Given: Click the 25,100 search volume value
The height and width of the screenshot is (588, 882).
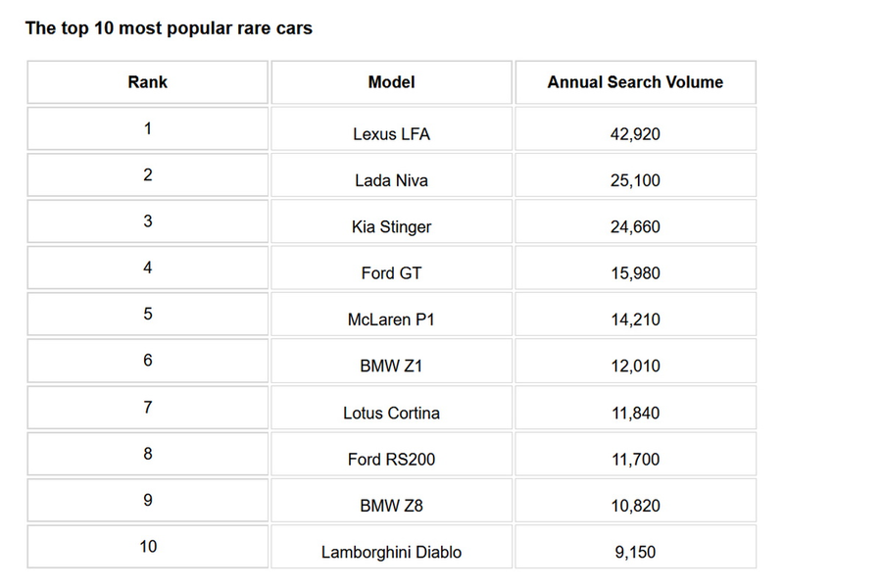Looking at the screenshot, I should [x=635, y=180].
